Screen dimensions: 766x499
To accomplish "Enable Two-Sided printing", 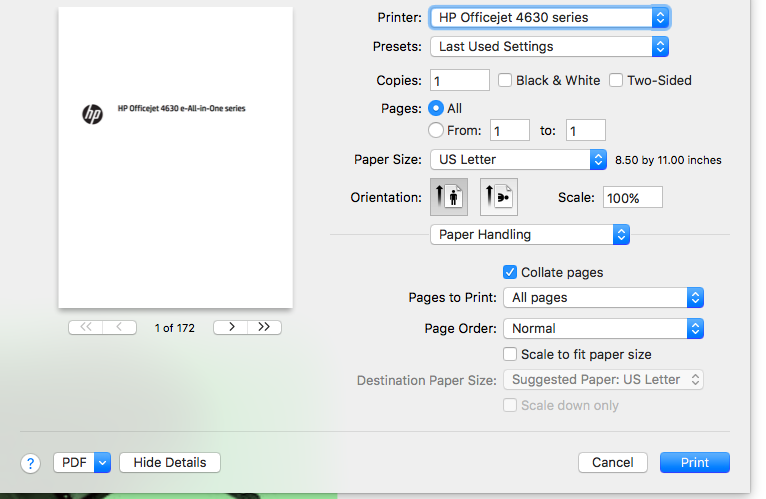I will pyautogui.click(x=616, y=80).
